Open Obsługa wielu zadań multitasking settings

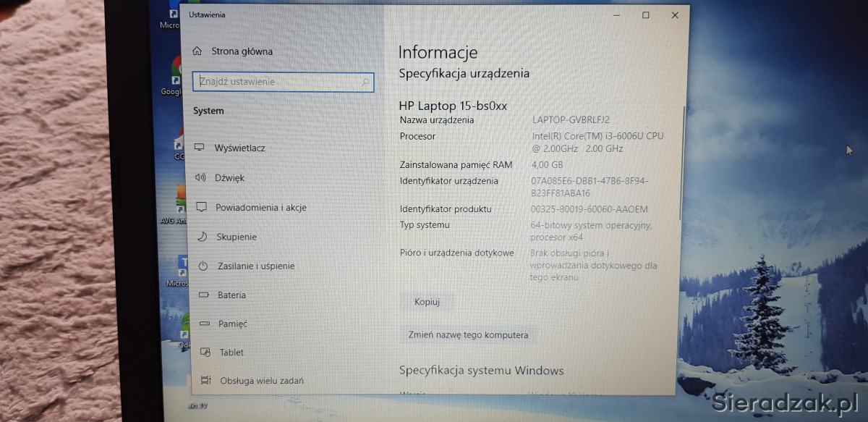[261, 380]
